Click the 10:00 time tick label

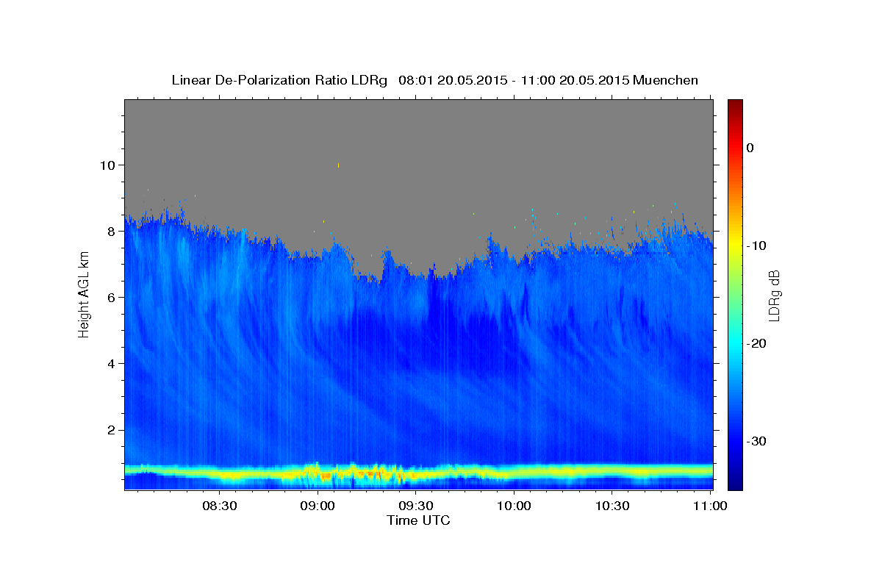tap(514, 506)
